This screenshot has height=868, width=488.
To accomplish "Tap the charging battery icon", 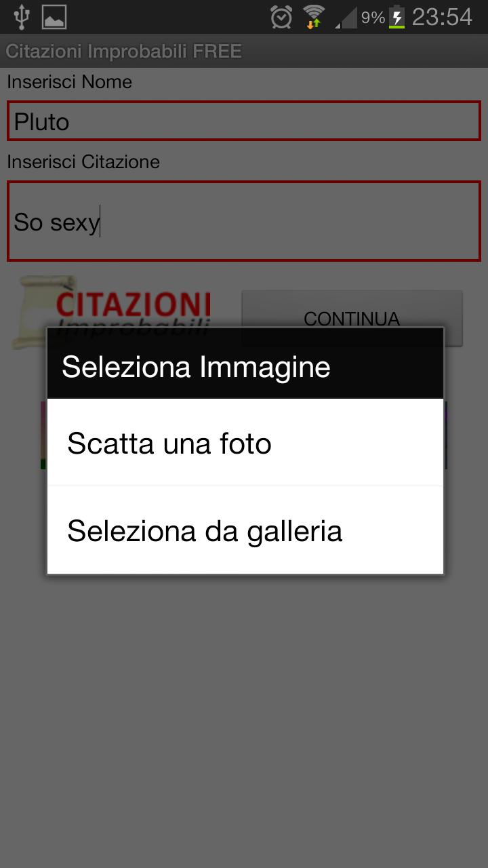I will point(397,17).
